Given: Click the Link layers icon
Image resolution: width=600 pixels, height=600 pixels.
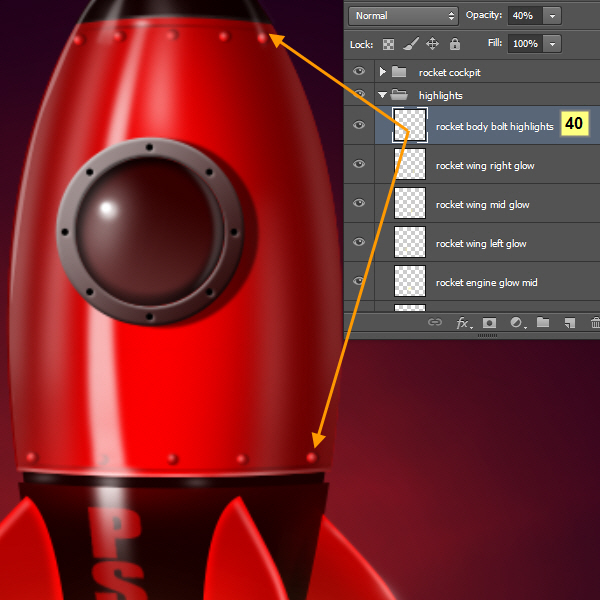Looking at the screenshot, I should click(434, 323).
